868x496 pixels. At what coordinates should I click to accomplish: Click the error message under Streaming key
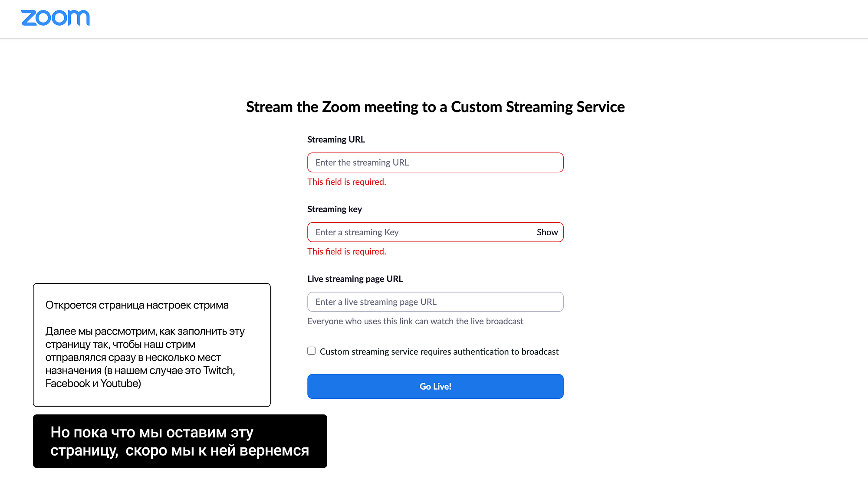point(347,251)
